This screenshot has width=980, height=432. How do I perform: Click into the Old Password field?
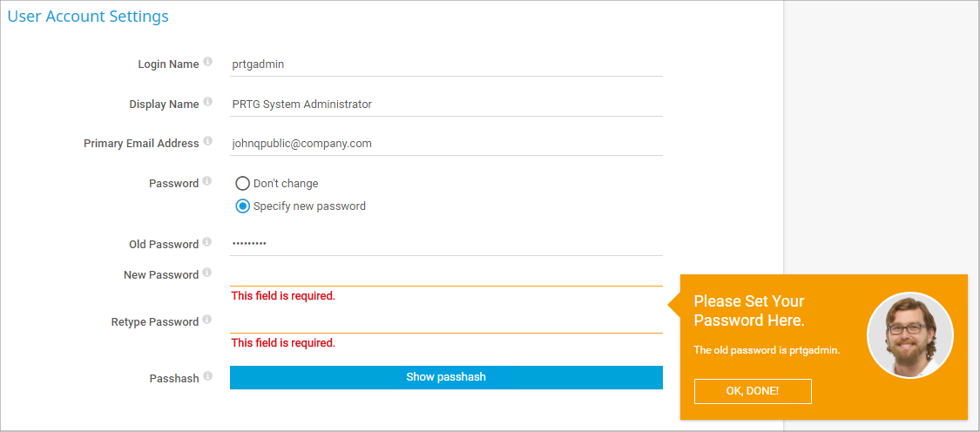point(446,244)
